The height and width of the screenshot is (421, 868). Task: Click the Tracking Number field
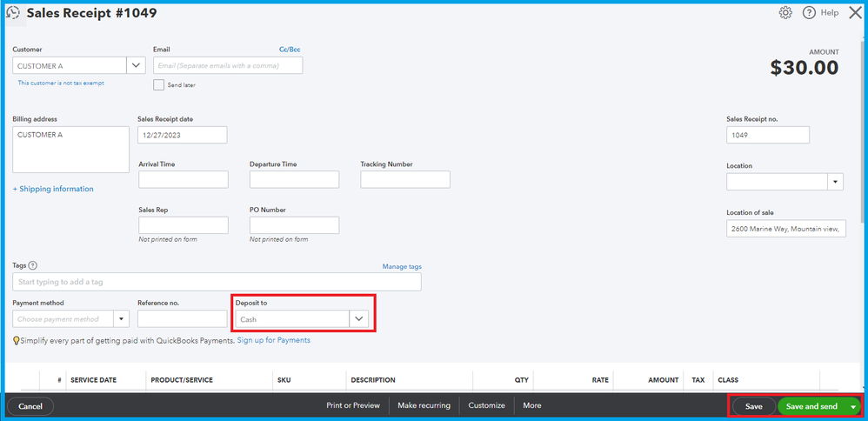coord(405,179)
